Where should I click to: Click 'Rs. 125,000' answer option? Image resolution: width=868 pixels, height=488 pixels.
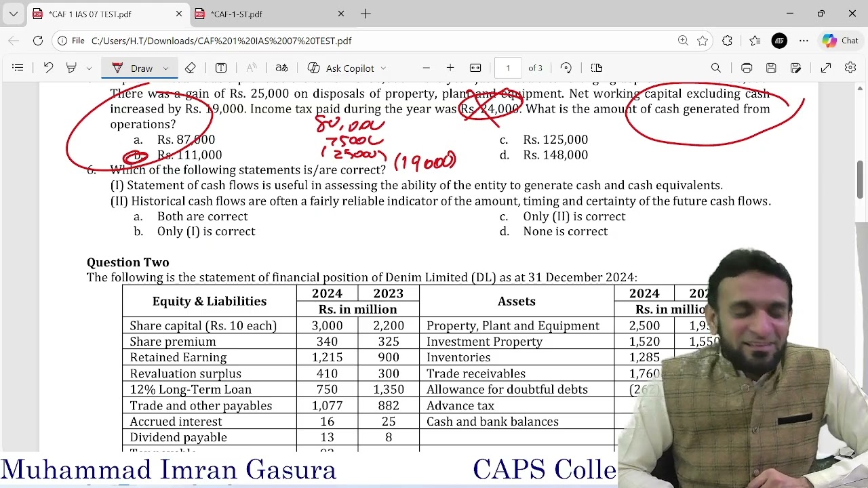[555, 140]
